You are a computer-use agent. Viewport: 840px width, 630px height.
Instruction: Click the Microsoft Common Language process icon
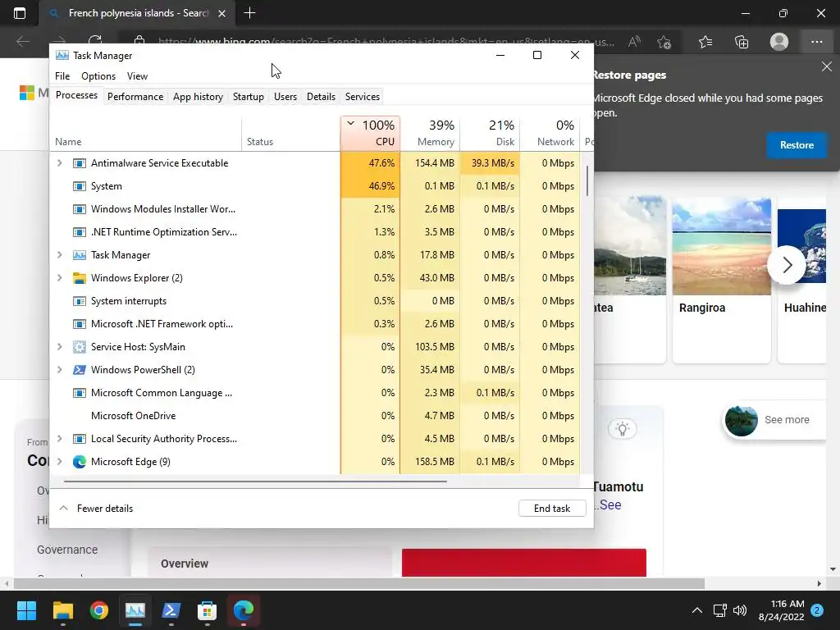[80, 393]
